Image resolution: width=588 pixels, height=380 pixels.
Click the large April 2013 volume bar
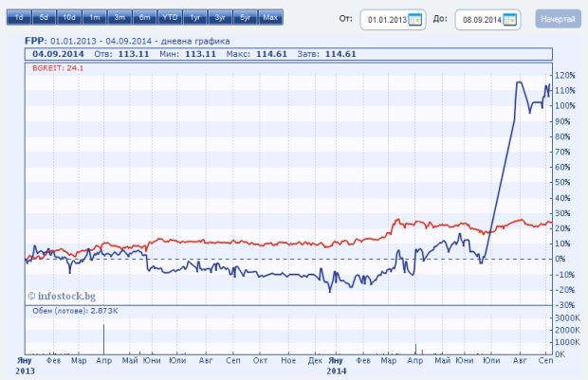[x=104, y=339]
